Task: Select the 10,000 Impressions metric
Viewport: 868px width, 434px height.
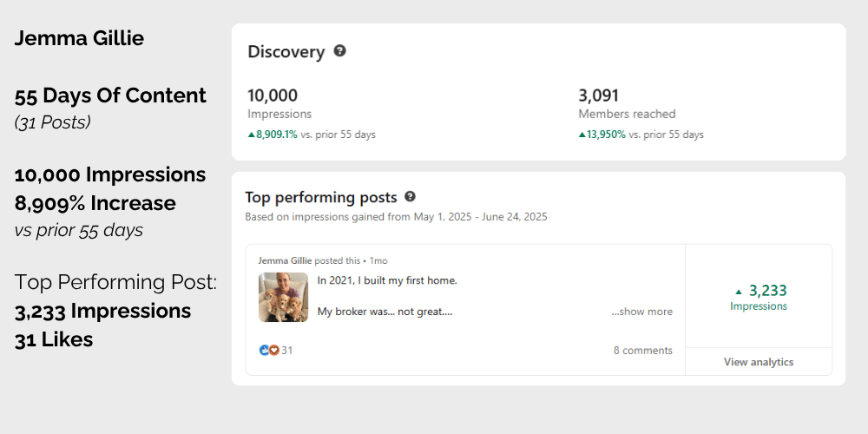Action: [279, 103]
